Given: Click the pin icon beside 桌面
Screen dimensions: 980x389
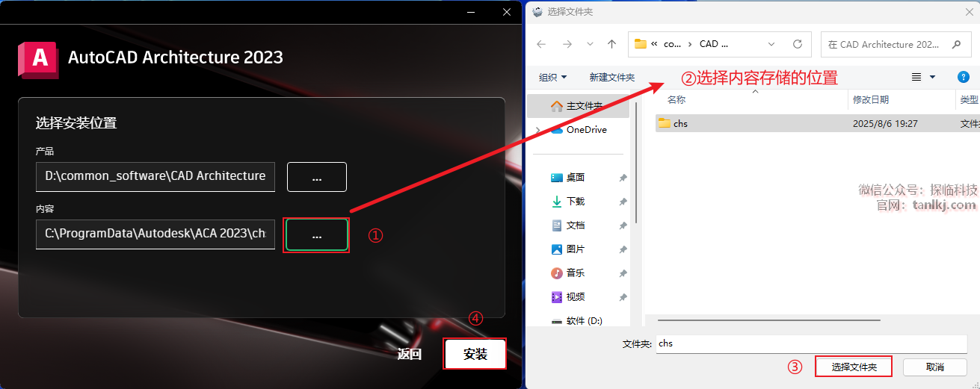Looking at the screenshot, I should coord(623,178).
